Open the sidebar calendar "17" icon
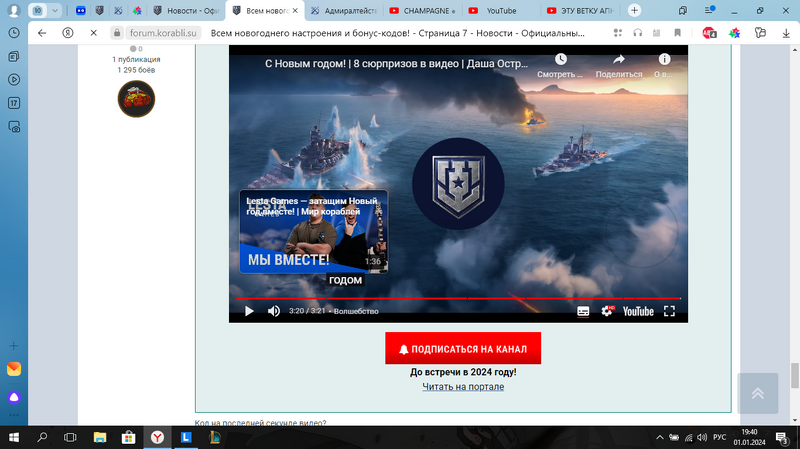Screen dimensions: 800x449 [14, 103]
